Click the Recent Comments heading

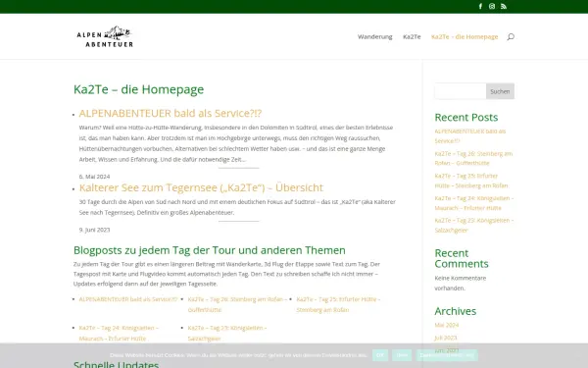point(462,258)
